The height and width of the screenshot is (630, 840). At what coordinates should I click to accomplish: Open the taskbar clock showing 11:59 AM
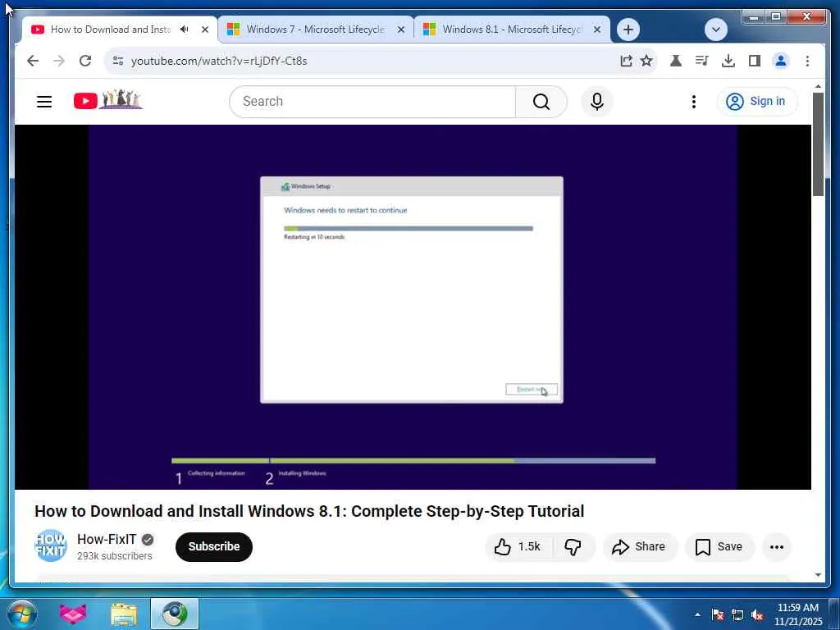click(797, 614)
